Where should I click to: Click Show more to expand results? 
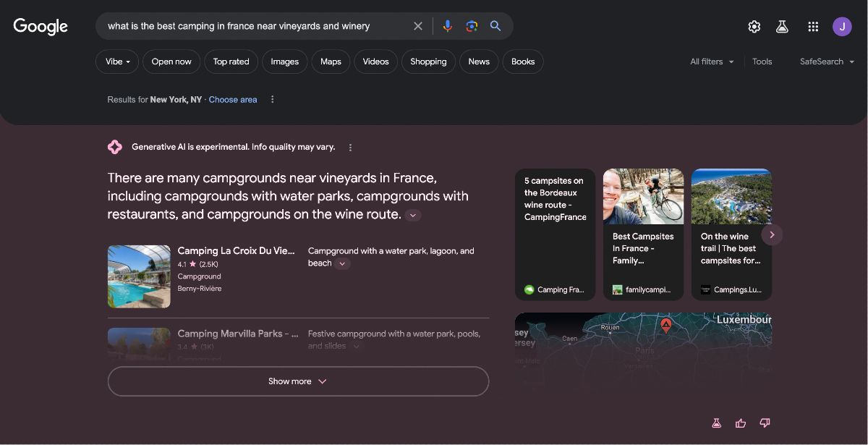point(298,381)
